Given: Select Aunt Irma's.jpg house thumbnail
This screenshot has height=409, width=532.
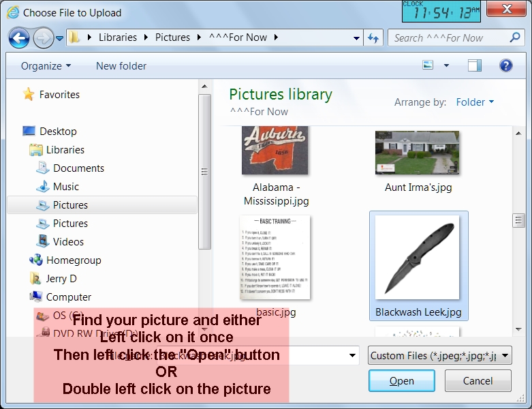Looking at the screenshot, I should point(417,153).
